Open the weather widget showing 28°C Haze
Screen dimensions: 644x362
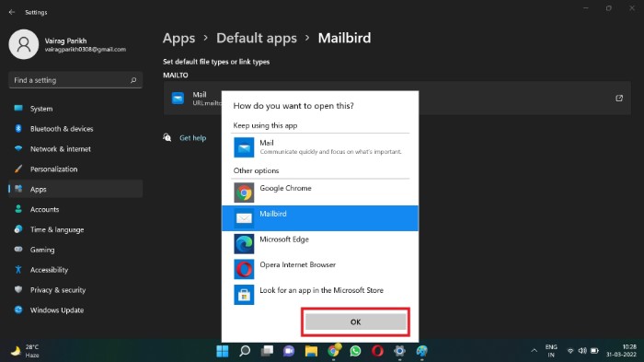point(25,351)
